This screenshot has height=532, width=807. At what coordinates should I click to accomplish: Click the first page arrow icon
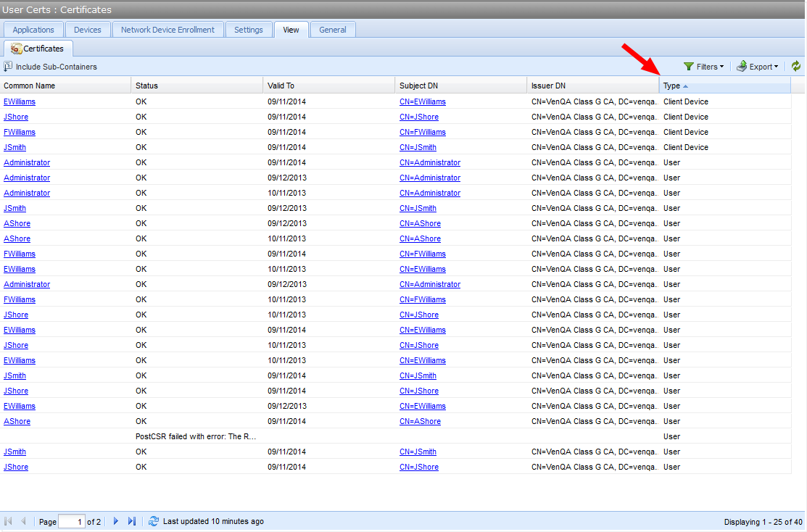8,521
